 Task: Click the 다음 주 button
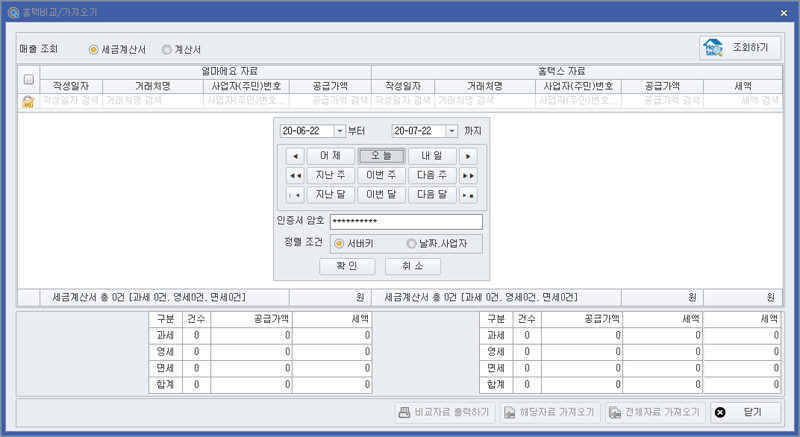(432, 175)
